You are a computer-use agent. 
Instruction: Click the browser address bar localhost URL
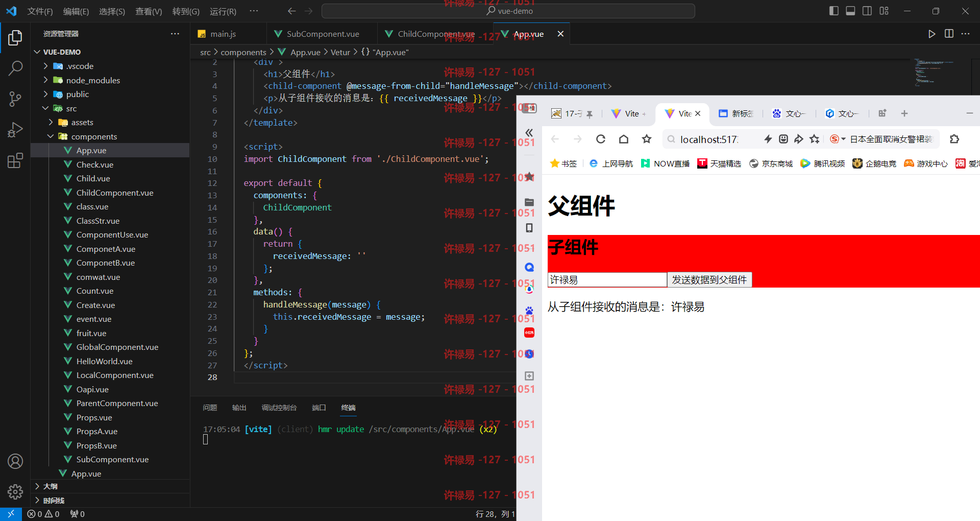[x=709, y=139]
